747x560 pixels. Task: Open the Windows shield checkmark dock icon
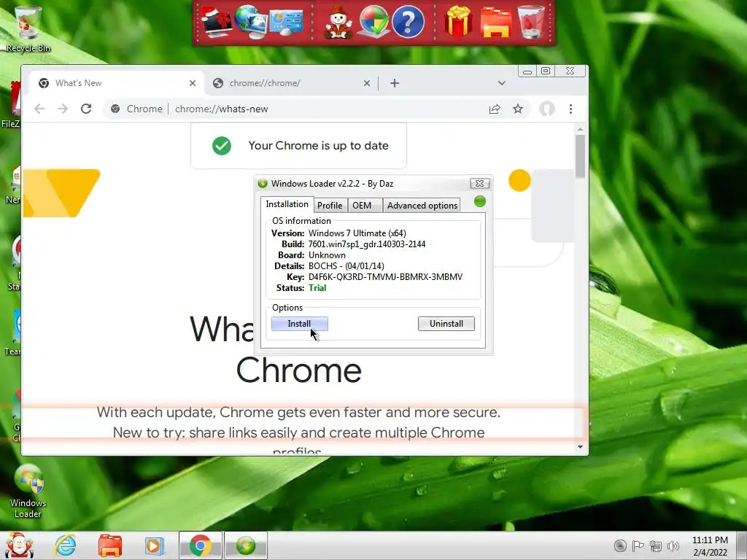point(373,22)
